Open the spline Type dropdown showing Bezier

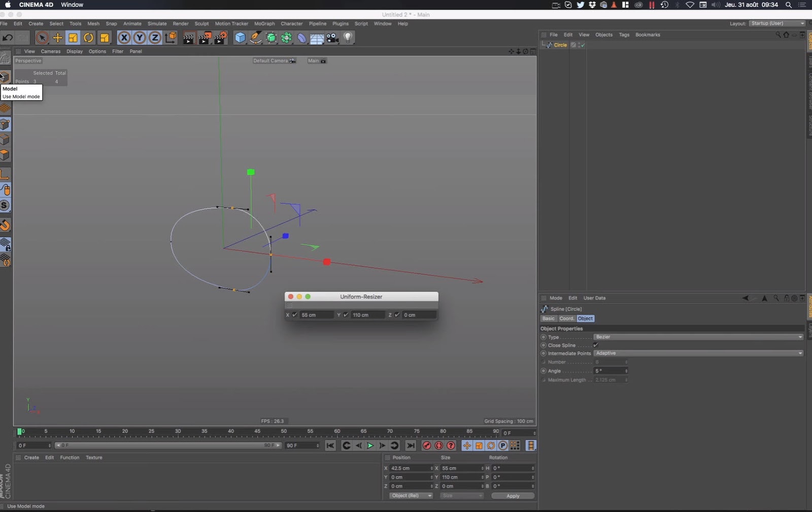pyautogui.click(x=698, y=337)
